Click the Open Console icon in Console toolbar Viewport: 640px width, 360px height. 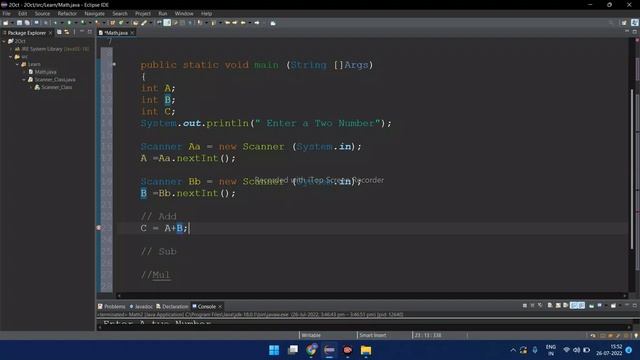(613, 305)
